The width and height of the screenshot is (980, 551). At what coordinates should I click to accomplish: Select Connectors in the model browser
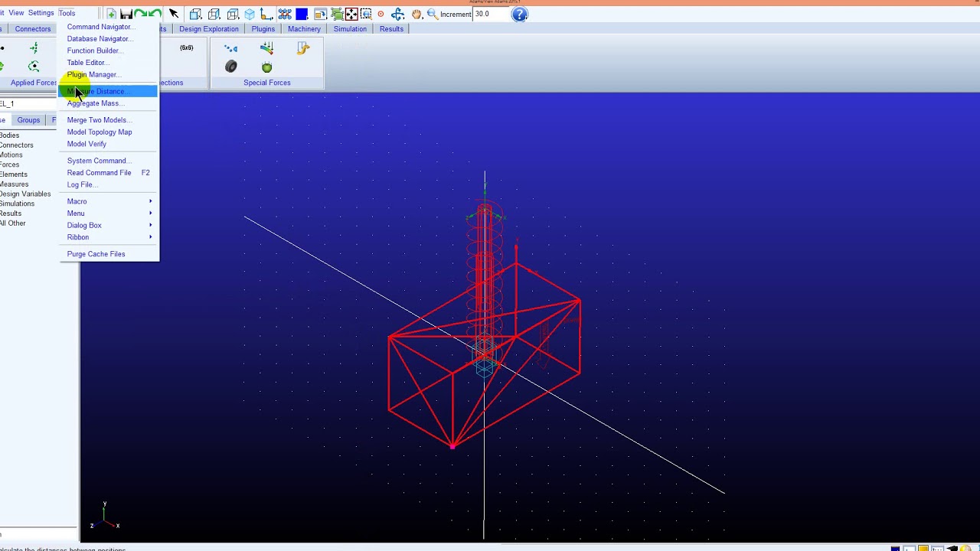point(16,145)
